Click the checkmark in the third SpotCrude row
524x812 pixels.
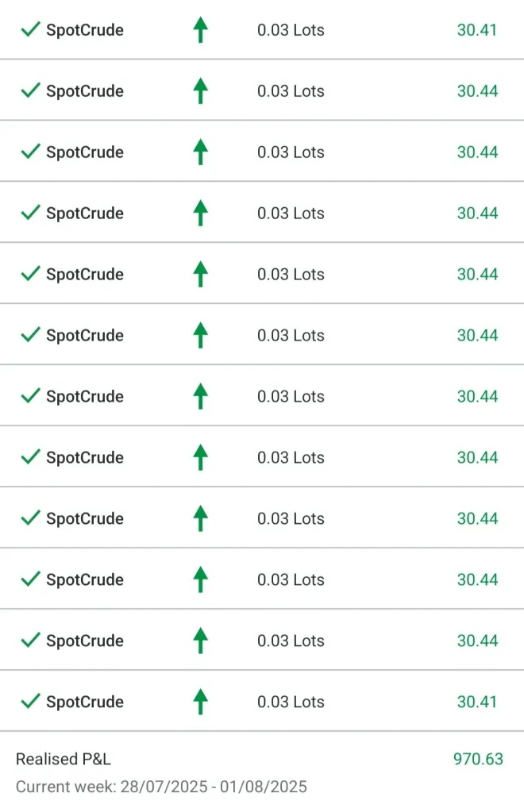click(30, 152)
